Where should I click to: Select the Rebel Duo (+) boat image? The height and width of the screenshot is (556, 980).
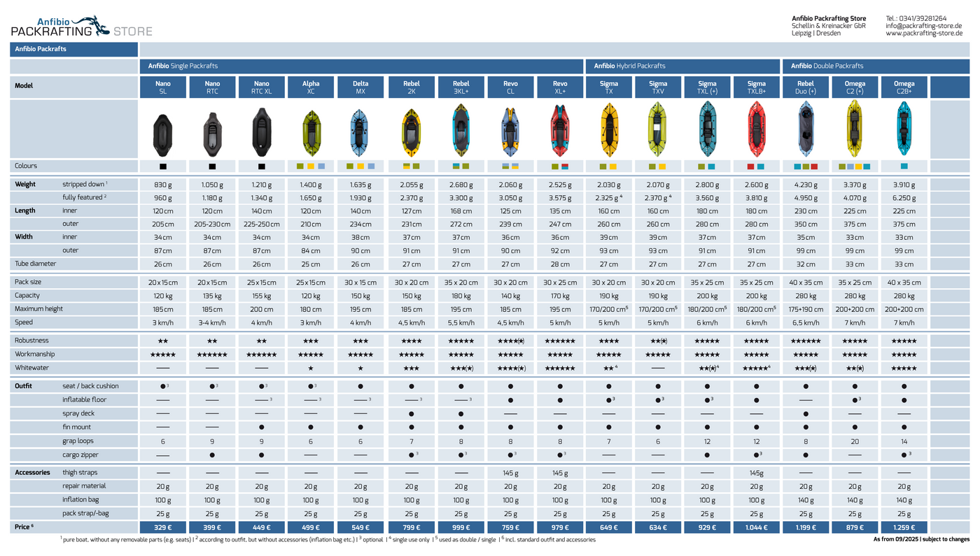pyautogui.click(x=806, y=129)
